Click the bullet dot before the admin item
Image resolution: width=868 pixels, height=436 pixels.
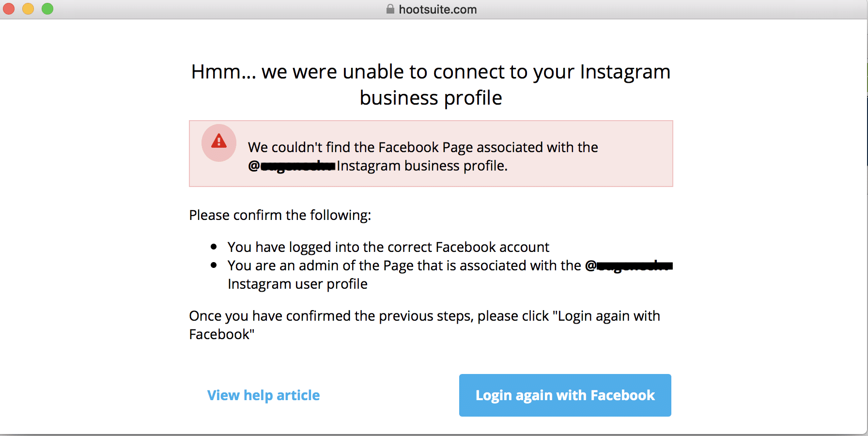click(214, 265)
